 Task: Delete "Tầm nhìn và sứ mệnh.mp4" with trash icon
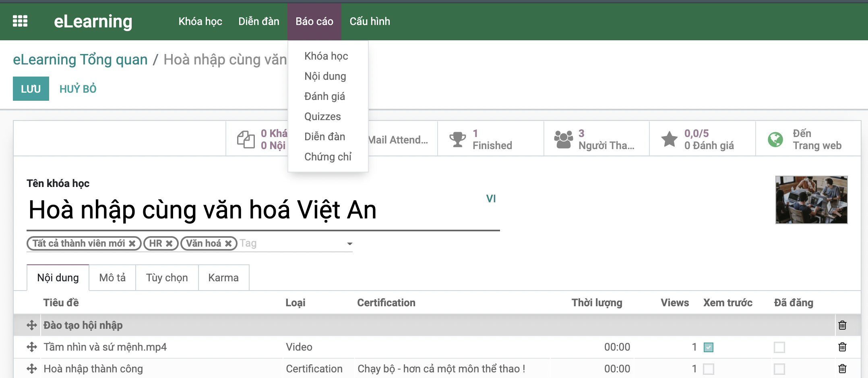click(x=842, y=347)
